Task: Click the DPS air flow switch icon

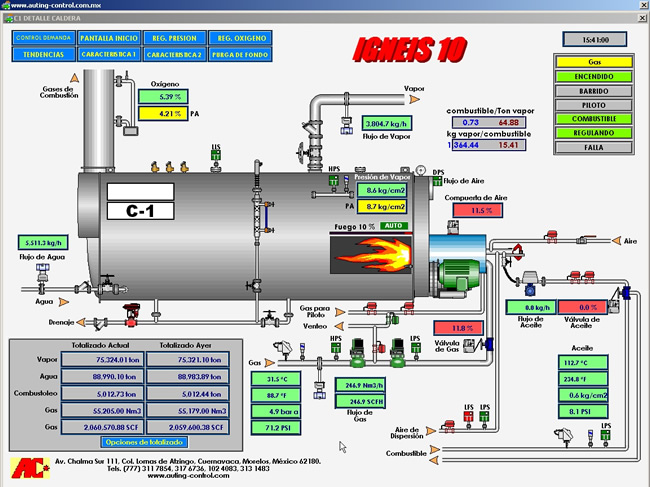Action: pos(437,181)
